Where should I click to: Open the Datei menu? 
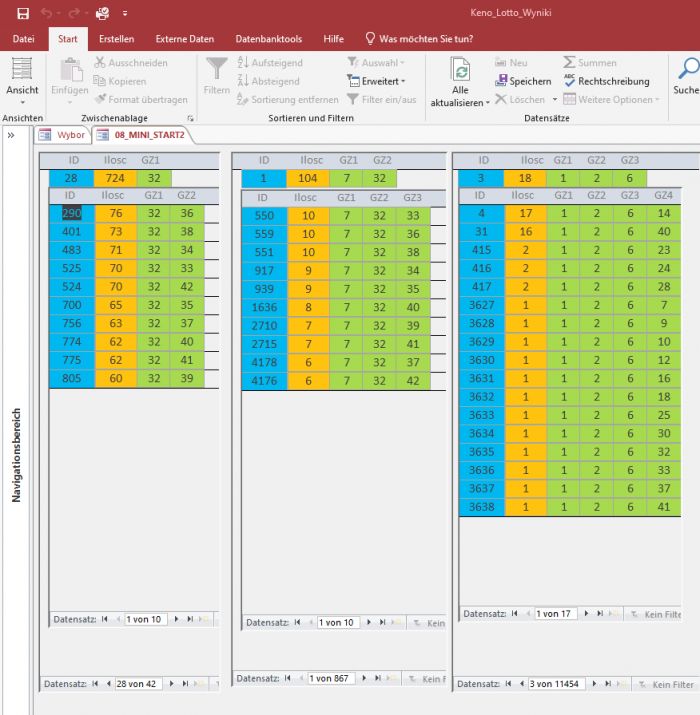coord(23,39)
